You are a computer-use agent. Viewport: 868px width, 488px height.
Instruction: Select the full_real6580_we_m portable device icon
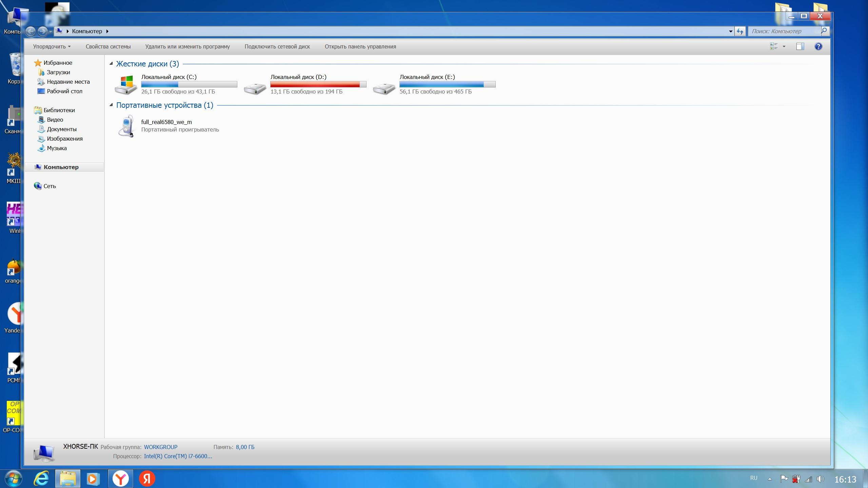126,126
